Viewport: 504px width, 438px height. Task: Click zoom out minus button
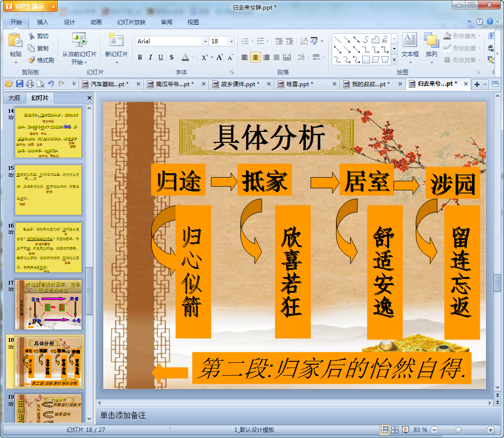coord(434,429)
